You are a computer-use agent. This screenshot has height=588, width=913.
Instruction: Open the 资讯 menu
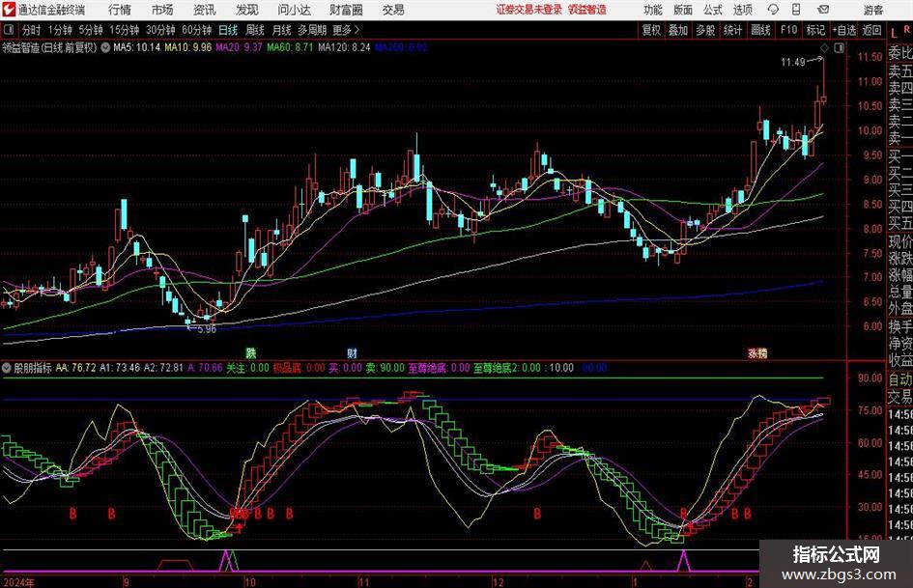[205, 10]
